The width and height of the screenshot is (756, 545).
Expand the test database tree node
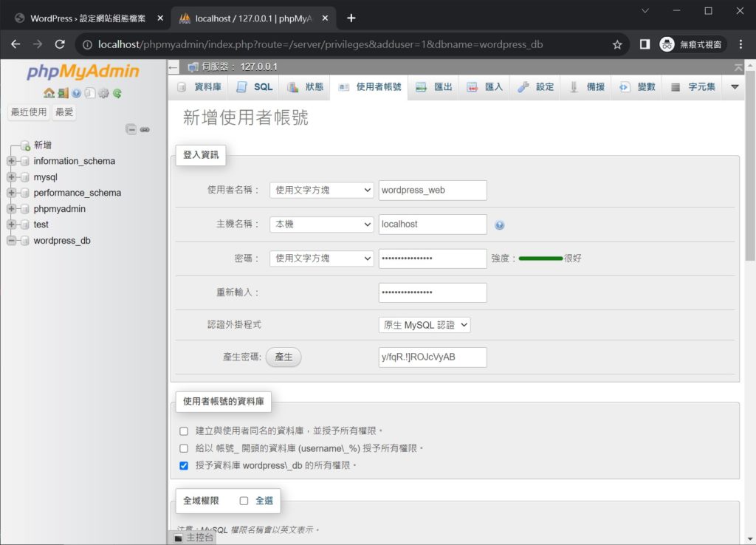(12, 224)
